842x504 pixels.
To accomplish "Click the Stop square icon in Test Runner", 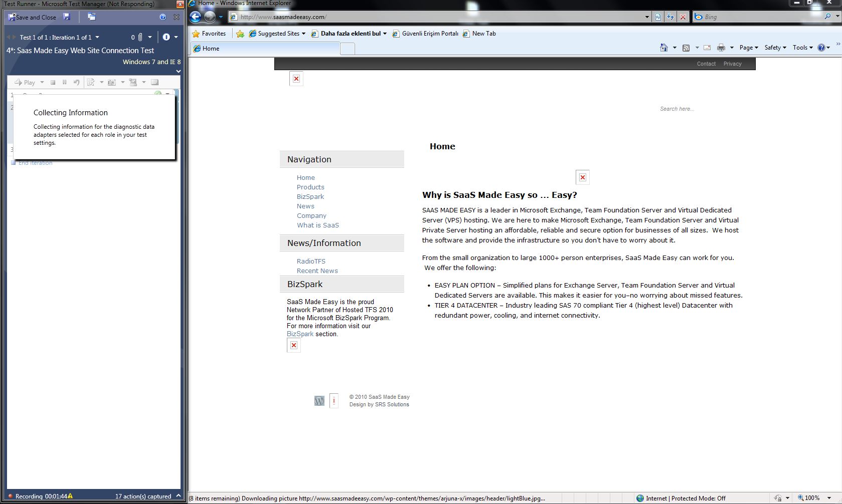I will coord(53,82).
